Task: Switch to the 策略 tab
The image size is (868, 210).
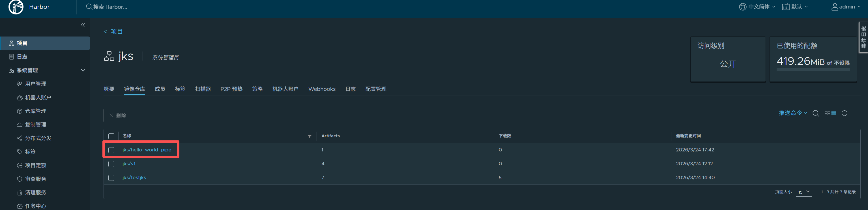Action: point(257,89)
